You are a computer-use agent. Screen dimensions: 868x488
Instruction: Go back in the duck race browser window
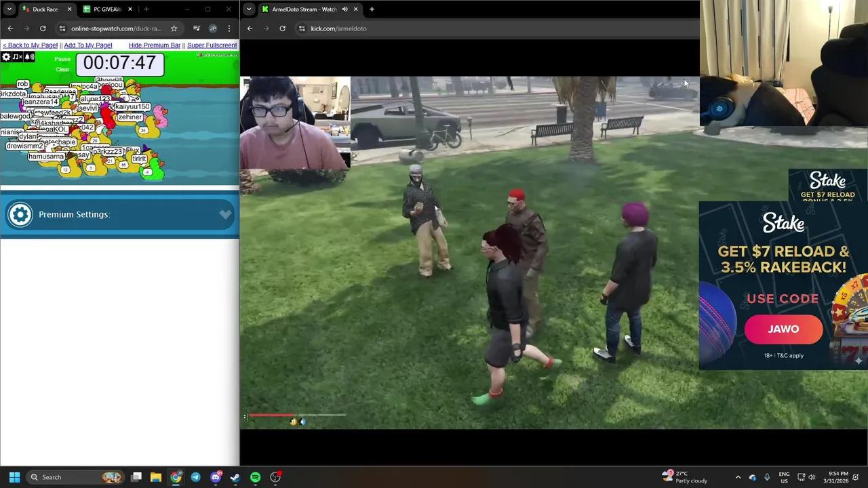[10, 28]
